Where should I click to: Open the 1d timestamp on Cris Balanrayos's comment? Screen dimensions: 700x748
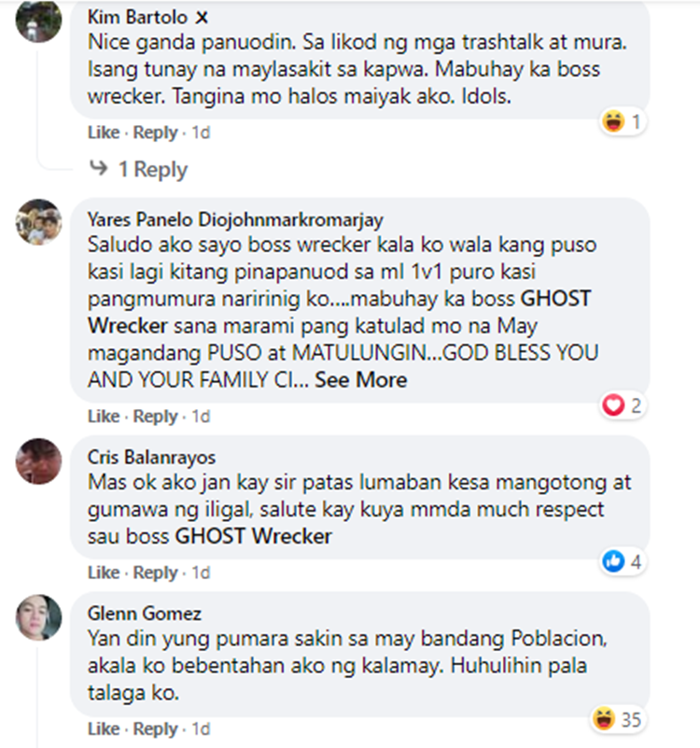201,572
